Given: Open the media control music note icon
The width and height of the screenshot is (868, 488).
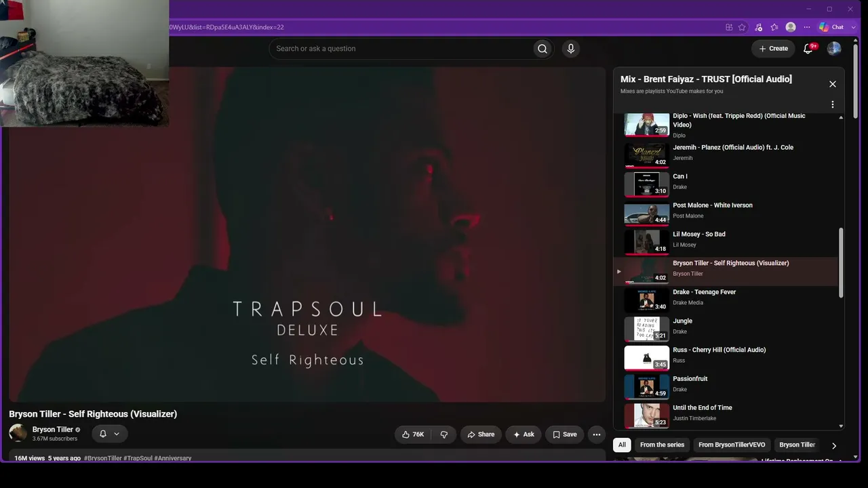Looking at the screenshot, I should 758,27.
